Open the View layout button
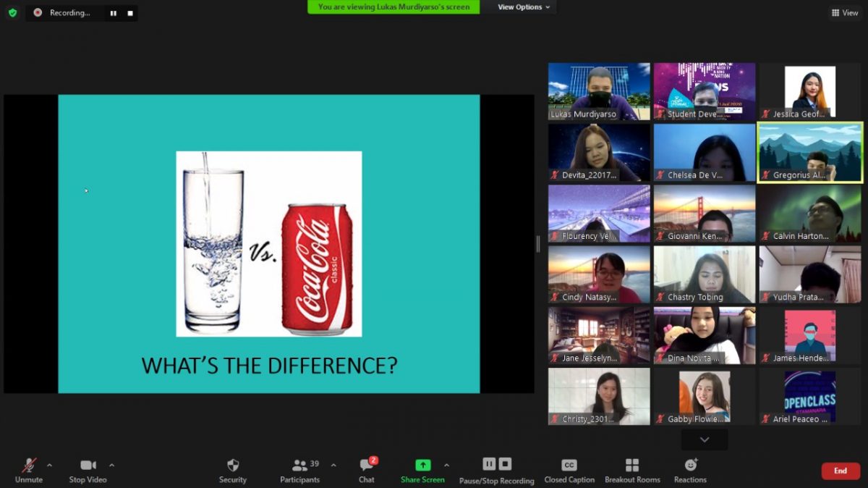The width and height of the screenshot is (868, 488). pyautogui.click(x=845, y=12)
